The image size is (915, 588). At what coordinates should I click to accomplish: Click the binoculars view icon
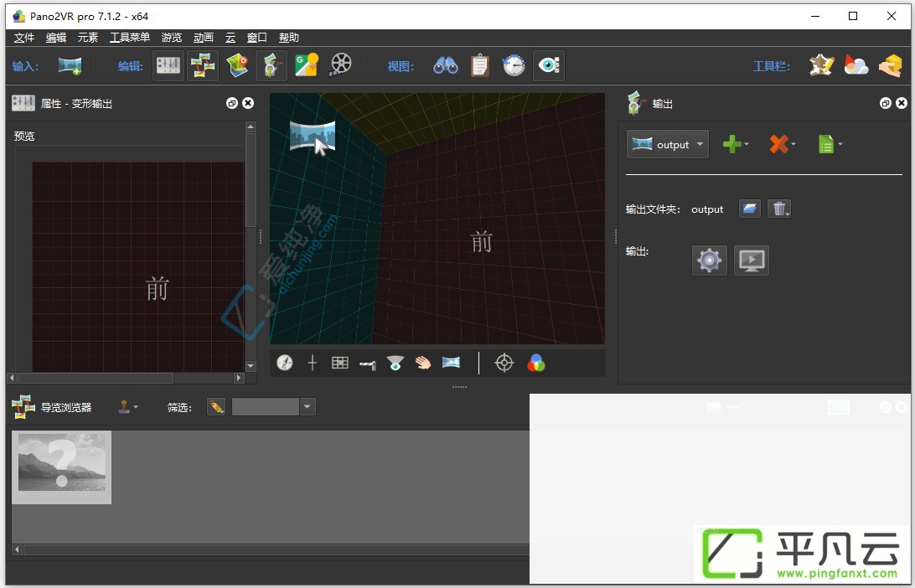445,65
